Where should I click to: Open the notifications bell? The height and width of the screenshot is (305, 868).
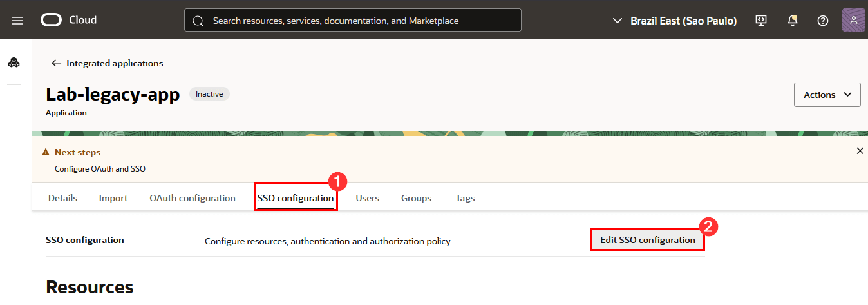click(x=792, y=21)
